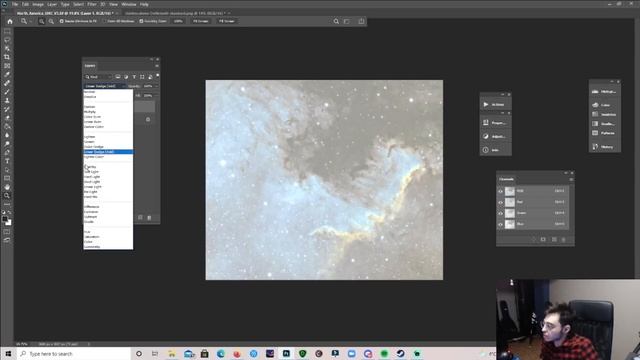Open the Adjustments panel button
The width and height of the screenshot is (640, 360).
click(495, 136)
